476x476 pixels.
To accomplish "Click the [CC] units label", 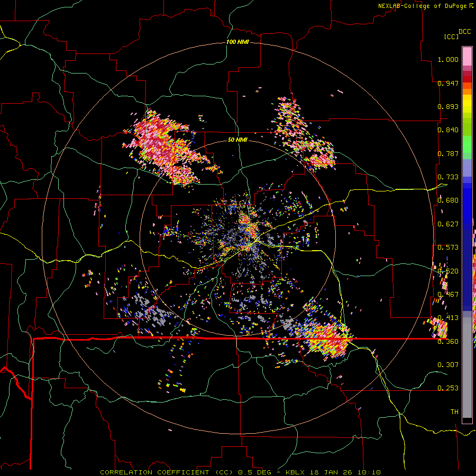I will click(451, 36).
